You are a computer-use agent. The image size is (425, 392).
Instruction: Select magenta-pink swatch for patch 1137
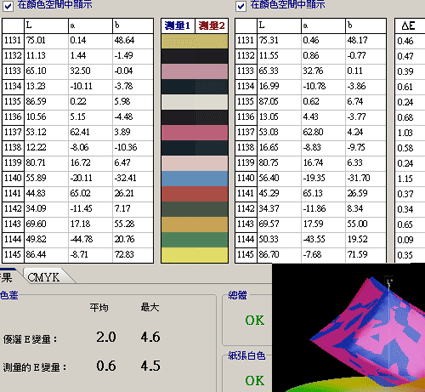(x=195, y=132)
